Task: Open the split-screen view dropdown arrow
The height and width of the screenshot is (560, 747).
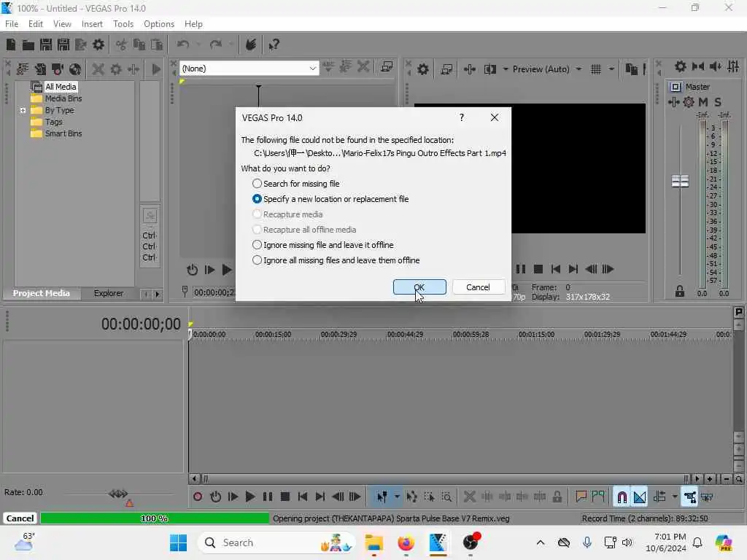Action: click(x=505, y=69)
